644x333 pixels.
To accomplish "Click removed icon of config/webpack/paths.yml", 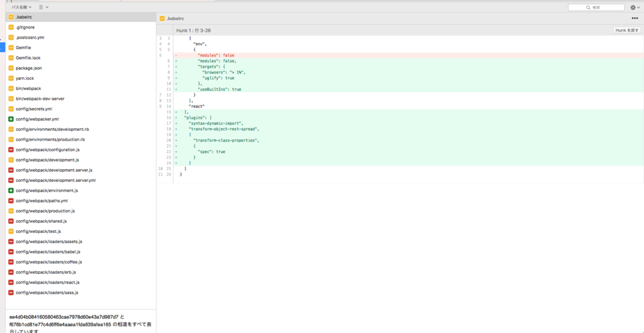I will [x=11, y=201].
